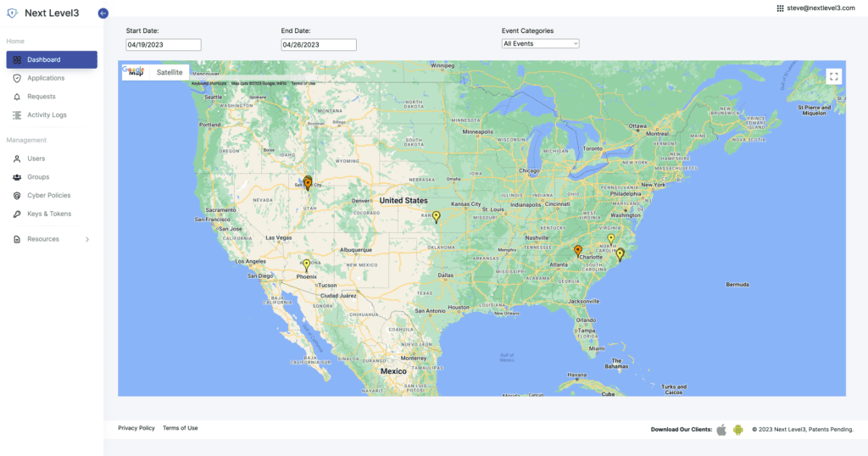
Task: Edit the Start Date field
Action: [x=164, y=45]
